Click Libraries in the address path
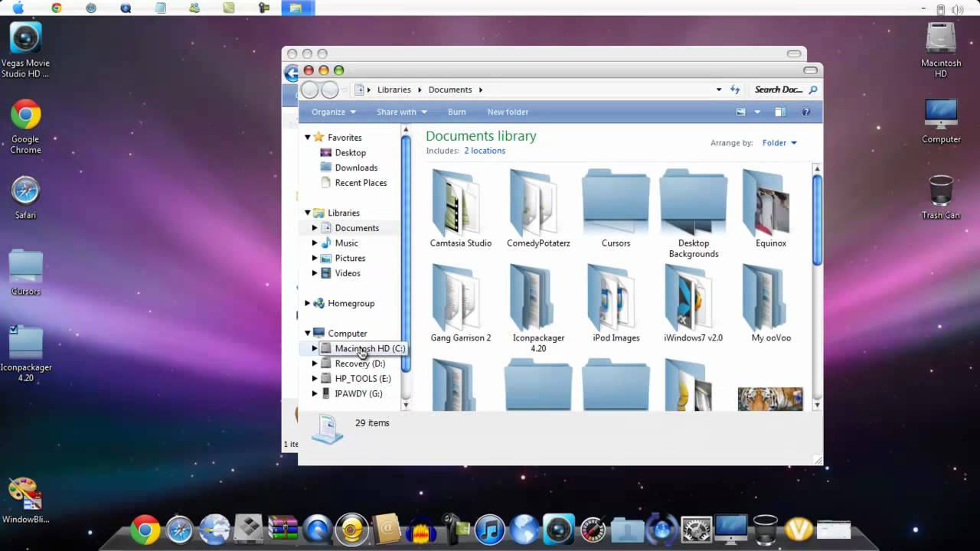The width and height of the screenshot is (980, 551). tap(394, 90)
